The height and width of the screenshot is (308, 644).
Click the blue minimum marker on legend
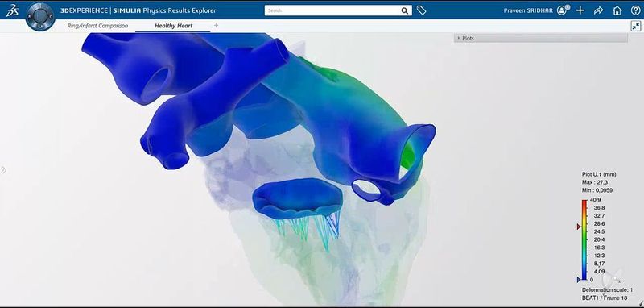[x=579, y=280]
